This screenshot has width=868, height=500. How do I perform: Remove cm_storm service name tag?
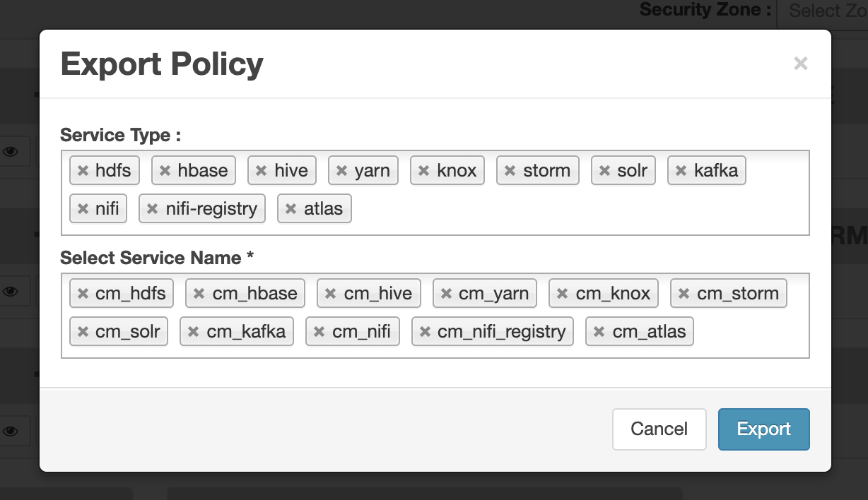coord(684,294)
